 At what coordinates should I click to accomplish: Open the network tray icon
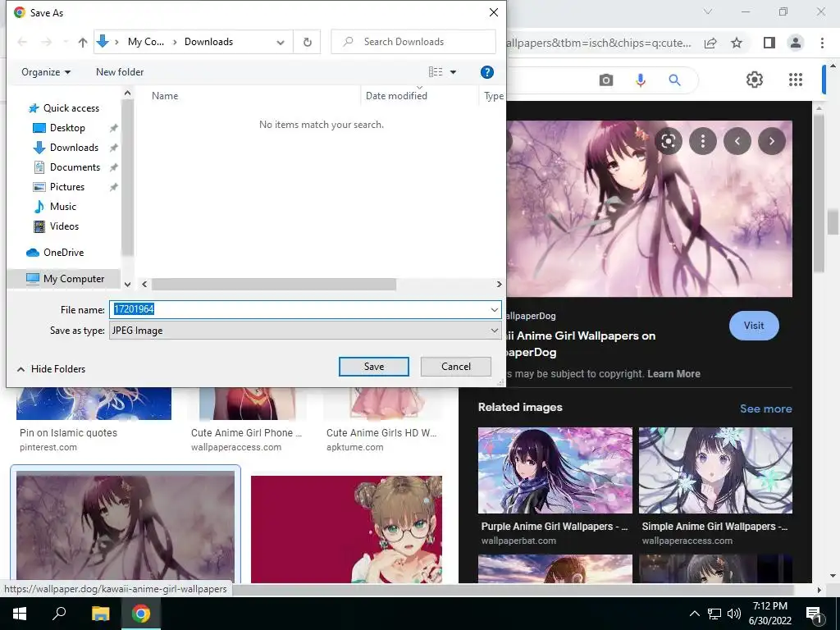point(714,614)
